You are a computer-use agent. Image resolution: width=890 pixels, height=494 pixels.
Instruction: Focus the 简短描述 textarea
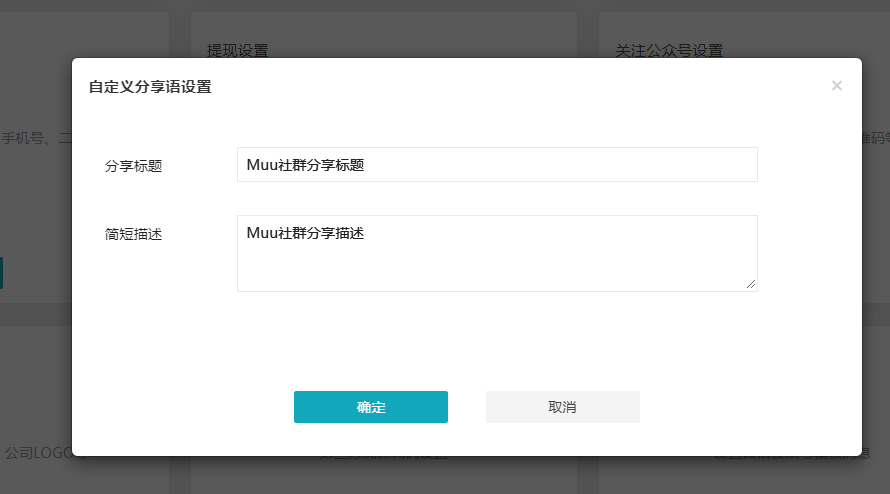click(497, 253)
